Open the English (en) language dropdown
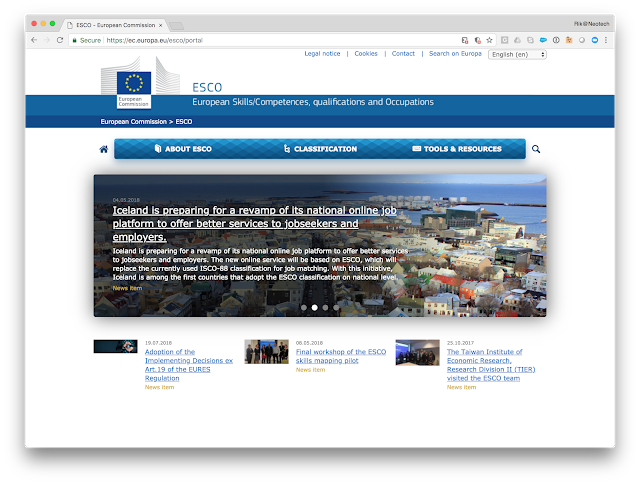Screen dimensions: 640x484 [x=517, y=54]
